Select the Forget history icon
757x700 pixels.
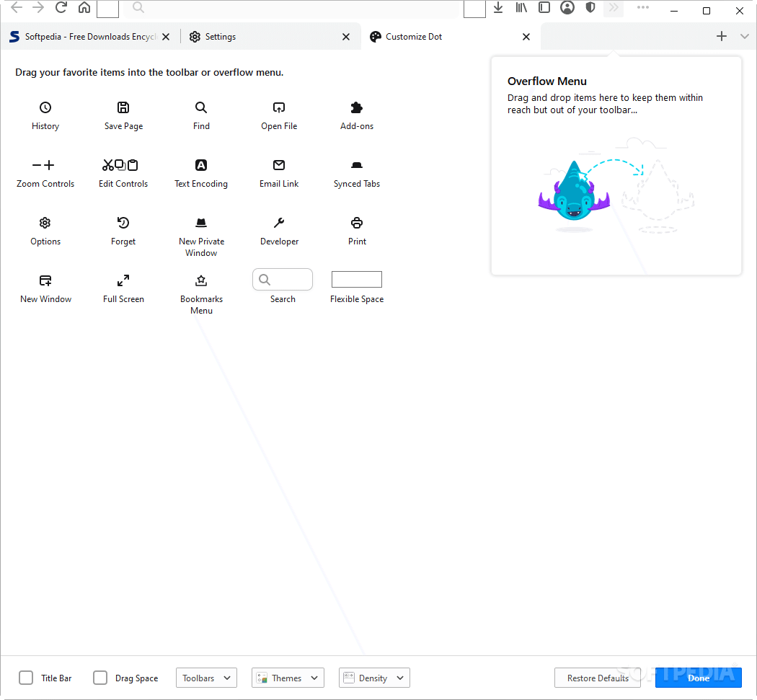point(123,223)
